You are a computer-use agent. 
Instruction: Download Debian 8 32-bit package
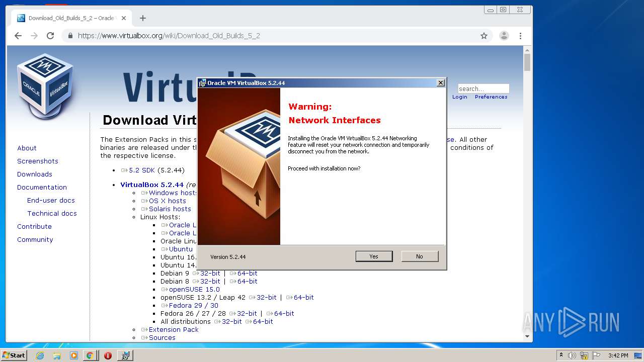coord(206,282)
